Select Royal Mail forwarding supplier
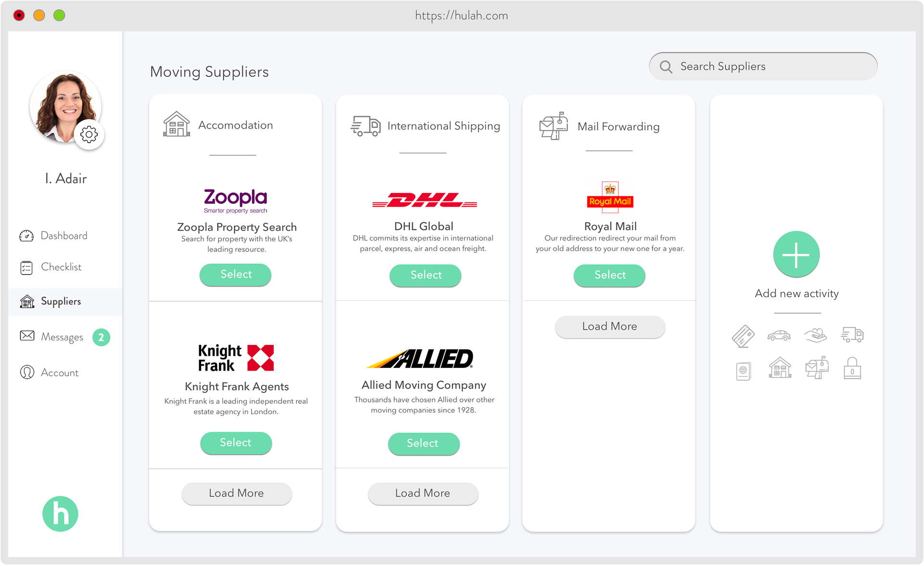924x566 pixels. tap(609, 275)
